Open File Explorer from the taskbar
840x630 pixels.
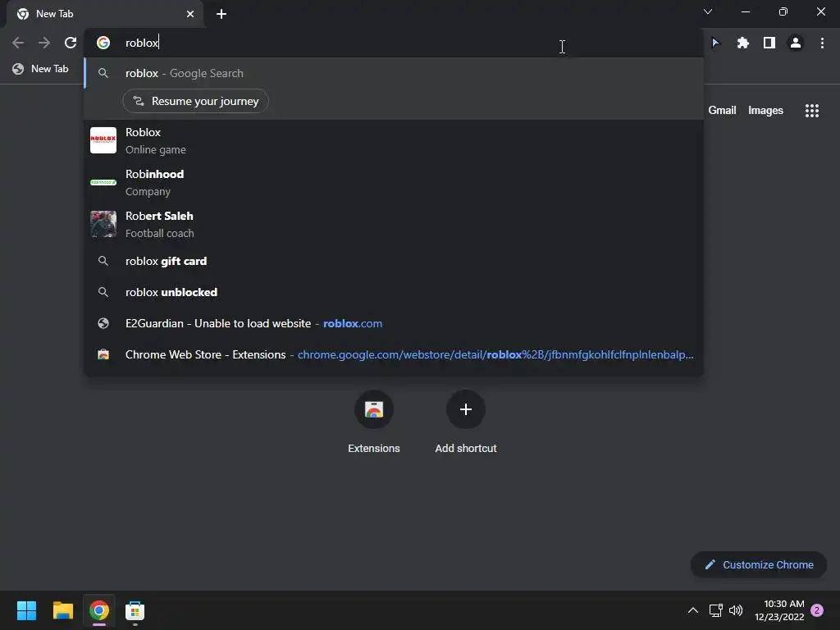coord(62,610)
